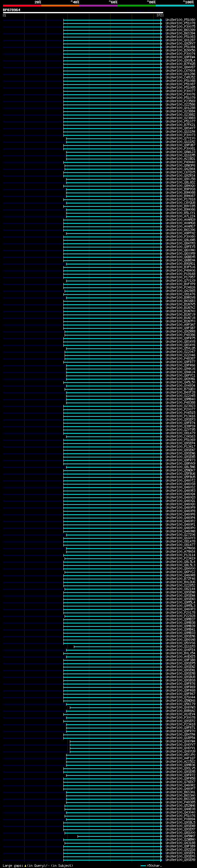Select the UniRef100_Q460T2 label
This screenshot has width=197, height=868.
(x=180, y=480)
